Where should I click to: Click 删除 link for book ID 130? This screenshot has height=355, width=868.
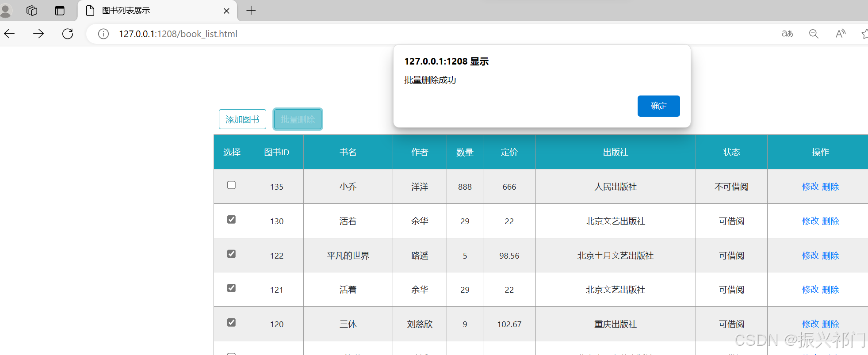(830, 221)
